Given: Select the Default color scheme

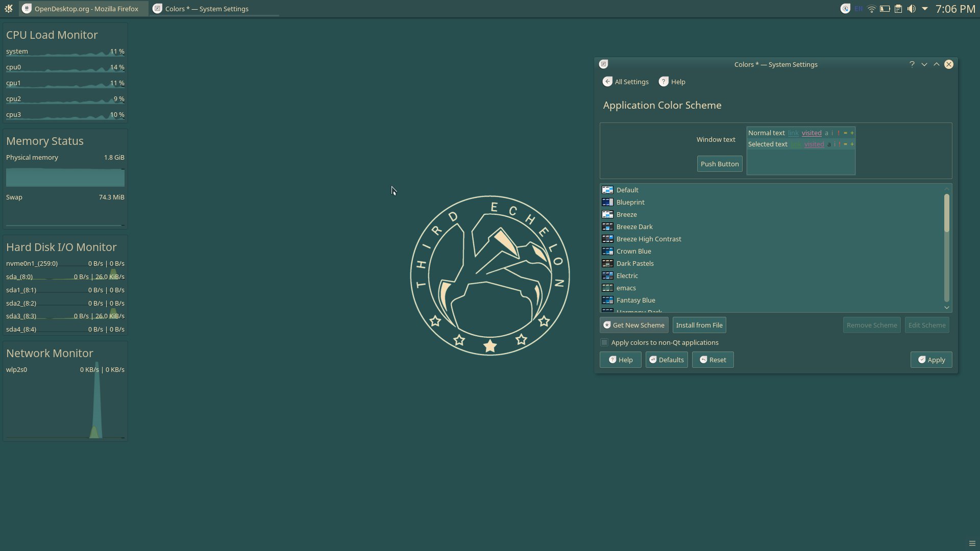Looking at the screenshot, I should tap(773, 190).
